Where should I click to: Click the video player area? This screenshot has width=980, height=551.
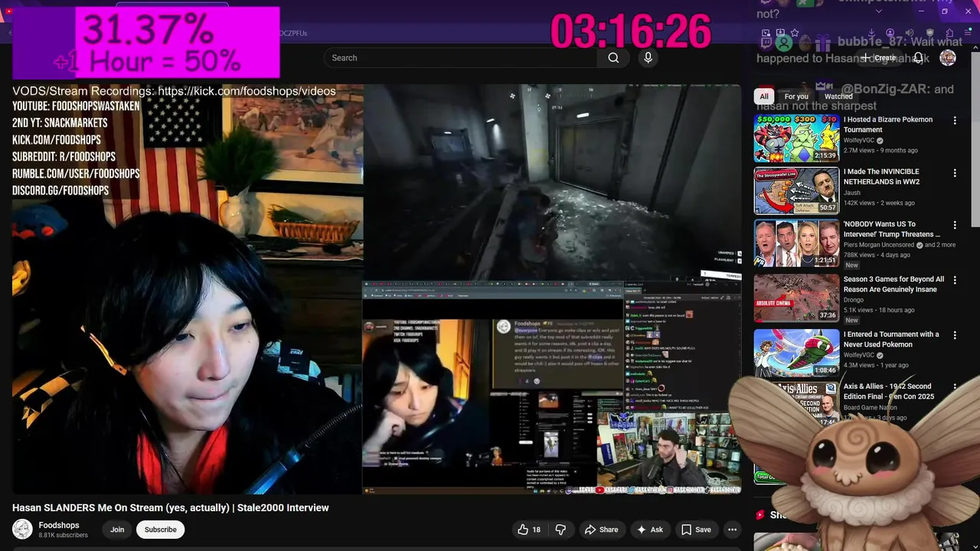377,289
